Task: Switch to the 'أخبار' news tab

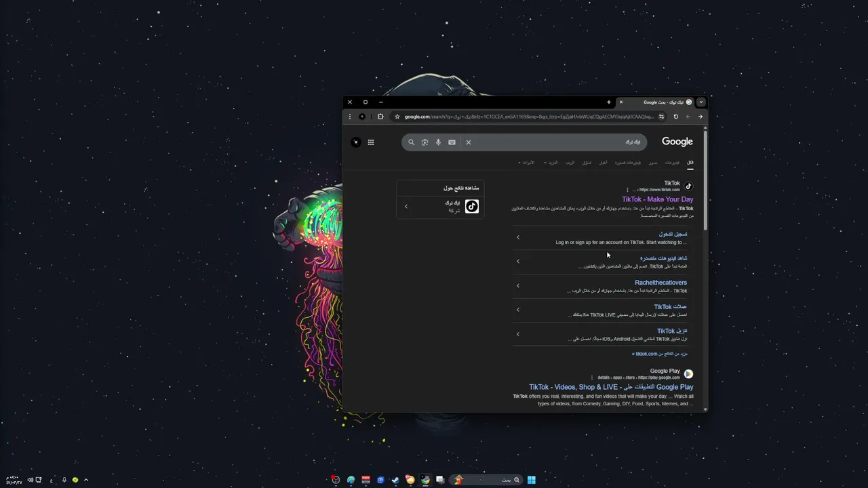Action: tap(603, 163)
